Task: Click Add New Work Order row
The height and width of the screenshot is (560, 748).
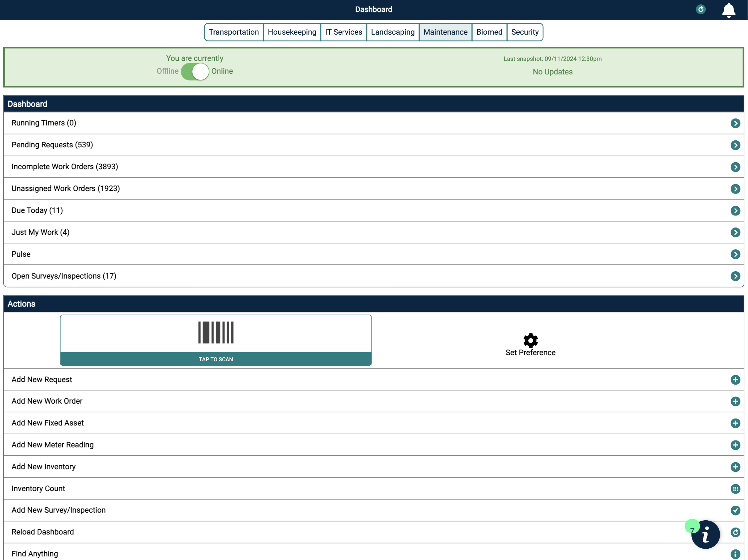Action: click(47, 401)
